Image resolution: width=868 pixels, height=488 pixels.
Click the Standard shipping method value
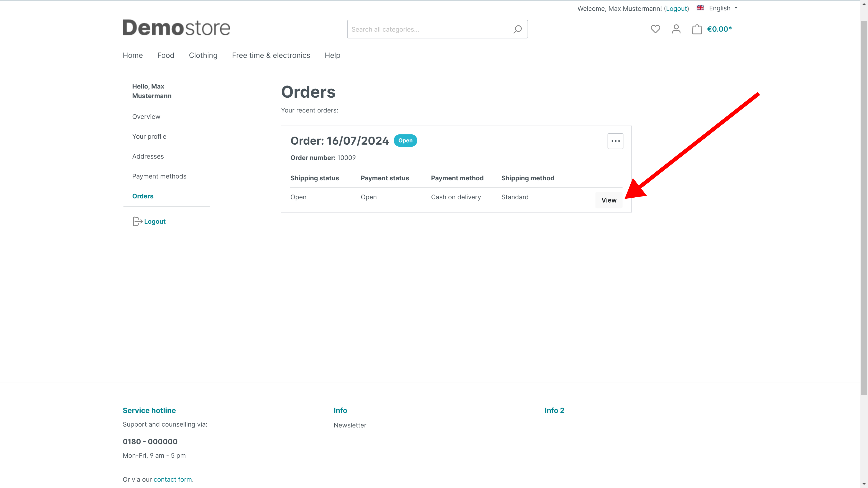[x=515, y=197]
